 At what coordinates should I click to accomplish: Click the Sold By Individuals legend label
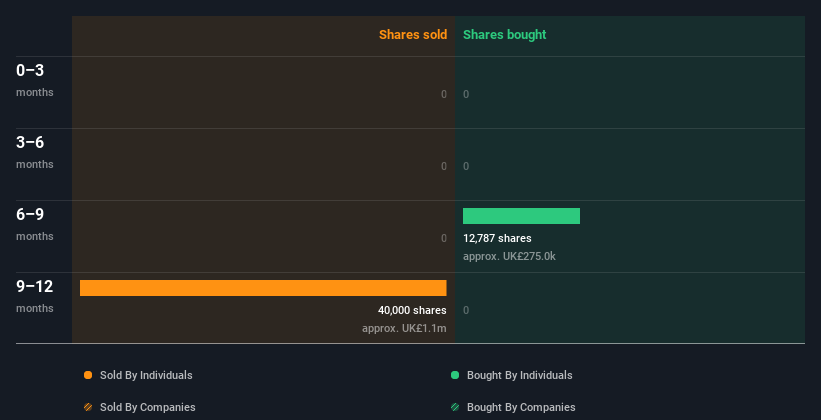click(x=146, y=375)
